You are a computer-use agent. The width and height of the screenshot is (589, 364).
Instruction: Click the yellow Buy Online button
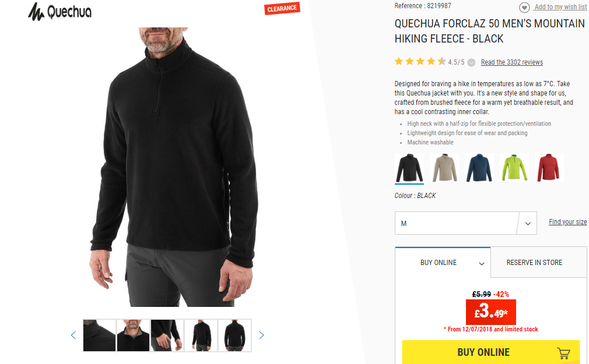point(490,352)
